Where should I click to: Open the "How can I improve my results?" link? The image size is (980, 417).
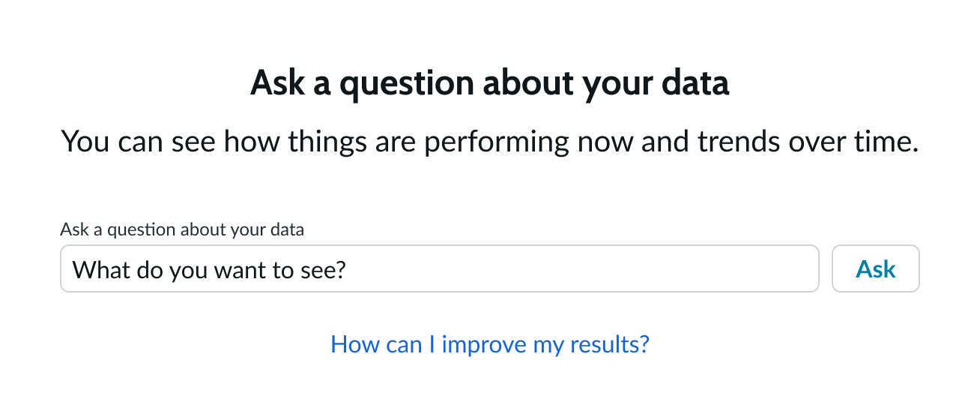[x=489, y=344]
